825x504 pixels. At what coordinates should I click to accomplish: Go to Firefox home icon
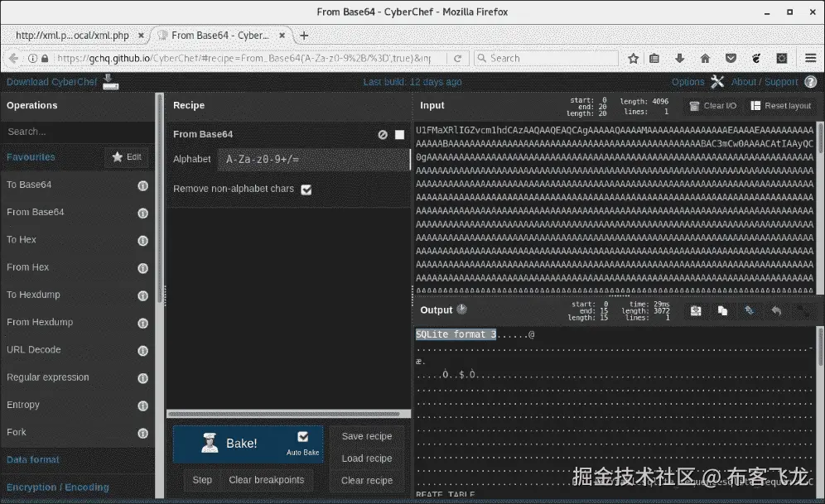(705, 58)
